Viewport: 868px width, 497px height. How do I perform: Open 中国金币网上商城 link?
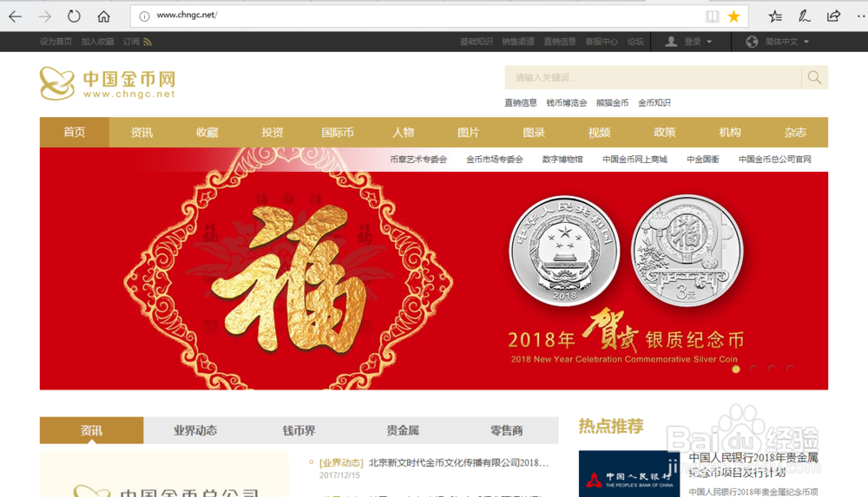tap(635, 160)
